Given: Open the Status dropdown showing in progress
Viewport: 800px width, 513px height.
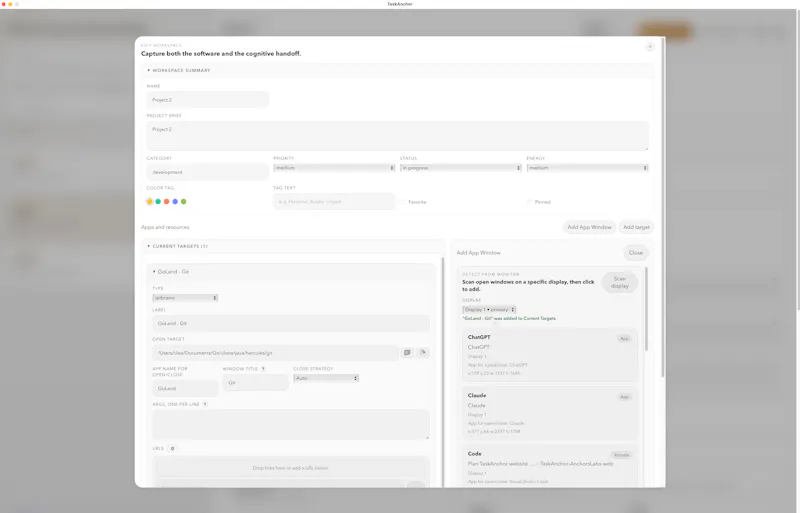Looking at the screenshot, I should click(461, 168).
